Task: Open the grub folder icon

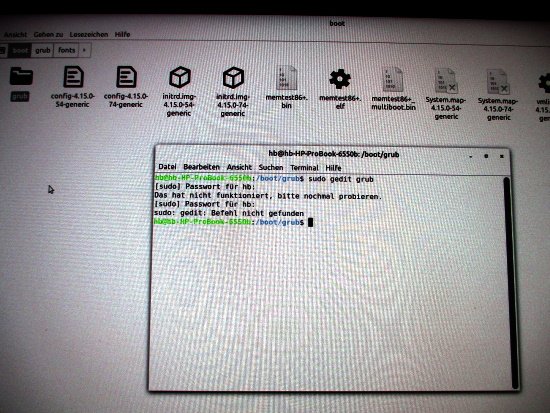Action: (21, 76)
